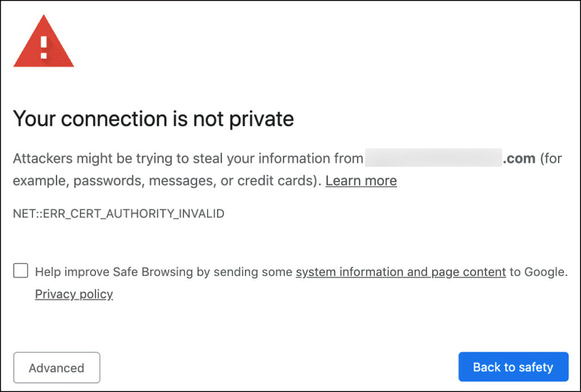Open the Privacy policy link

coord(74,294)
